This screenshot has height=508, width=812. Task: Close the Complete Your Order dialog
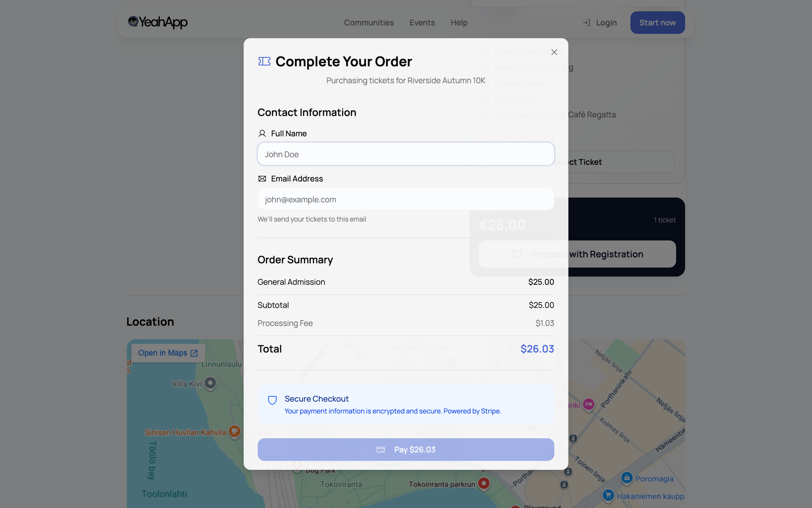coord(554,52)
